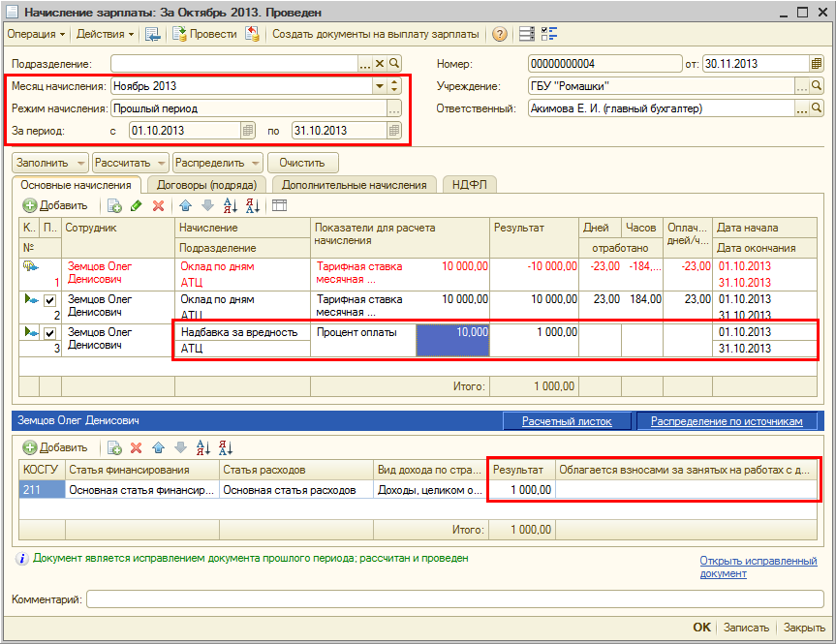The image size is (836, 644).
Task: Sort accruals ascending with А-Я icon
Action: point(230,205)
